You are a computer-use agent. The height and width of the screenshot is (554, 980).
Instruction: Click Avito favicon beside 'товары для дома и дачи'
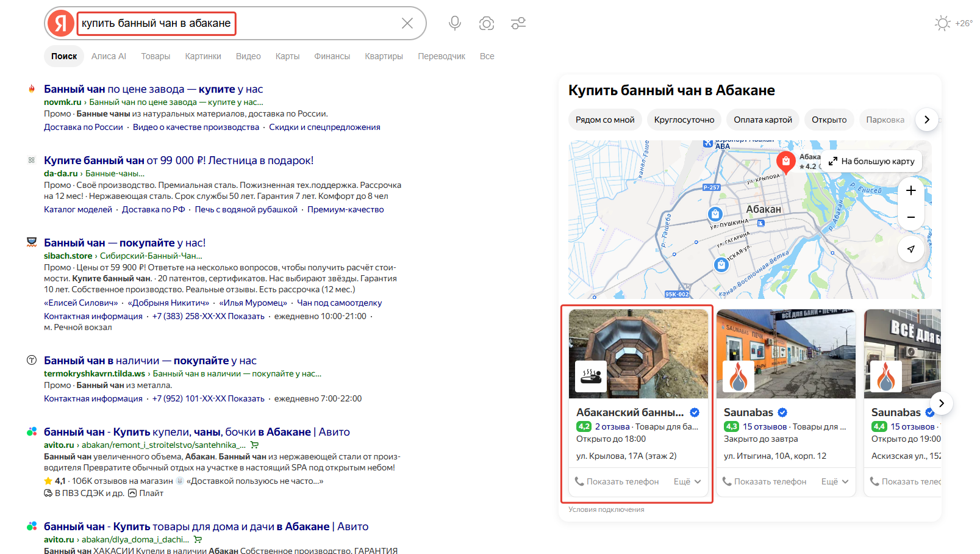32,526
